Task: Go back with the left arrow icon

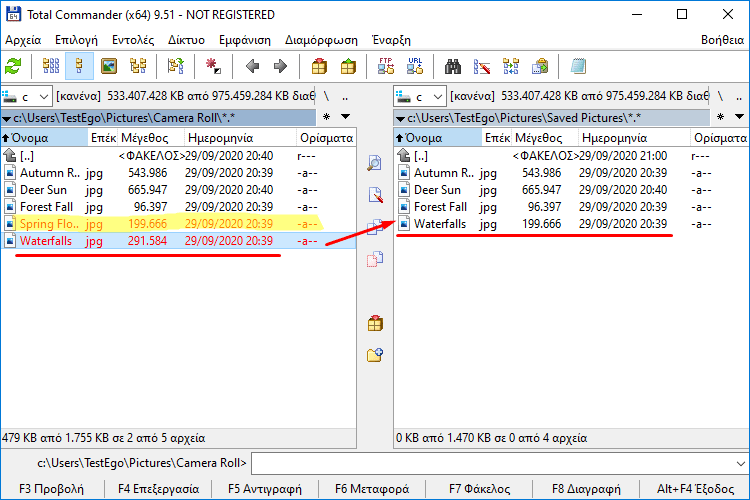Action: pos(252,66)
